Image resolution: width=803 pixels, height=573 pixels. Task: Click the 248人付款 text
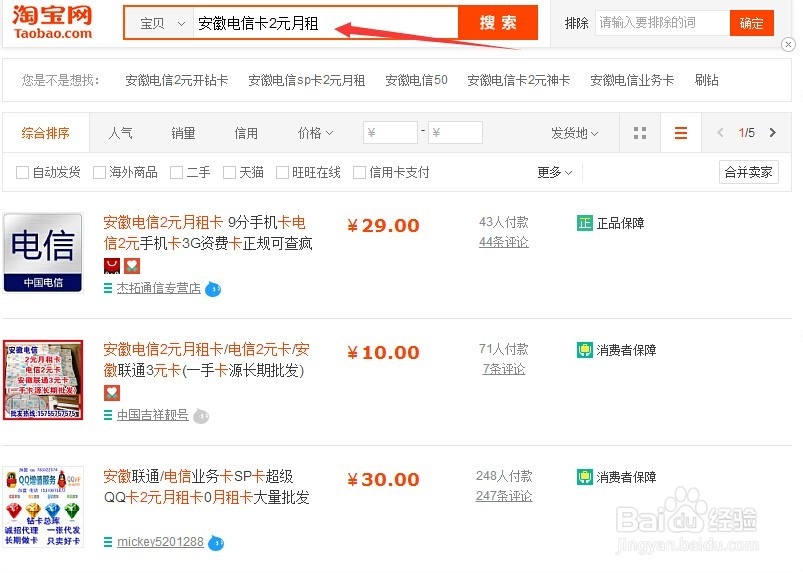504,476
